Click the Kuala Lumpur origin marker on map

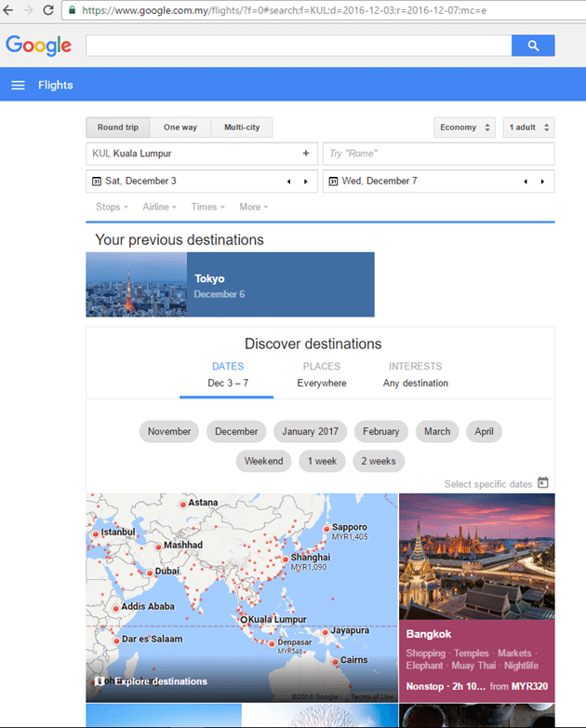[244, 619]
